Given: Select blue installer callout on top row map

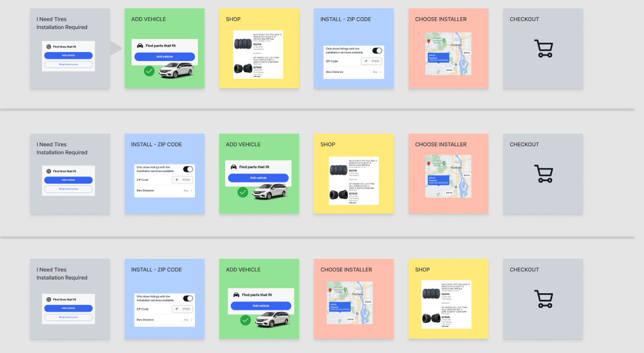Looking at the screenshot, I should tap(438, 57).
